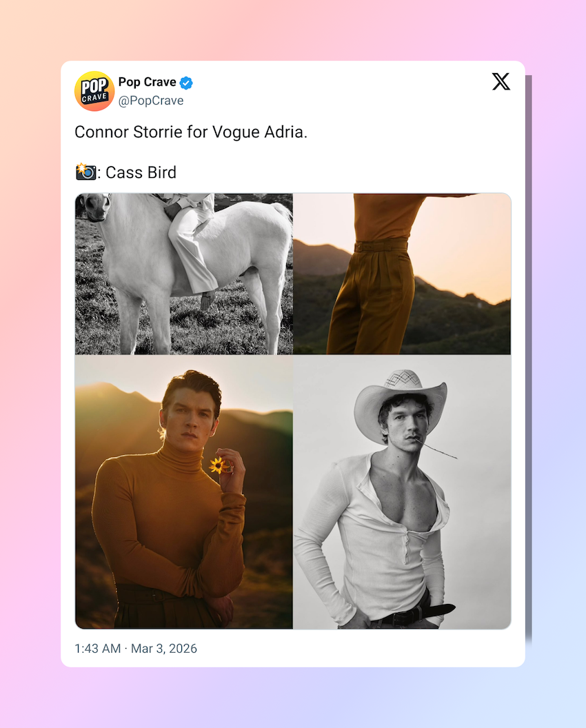
Task: Open the Pop Crave display name
Action: point(147,82)
